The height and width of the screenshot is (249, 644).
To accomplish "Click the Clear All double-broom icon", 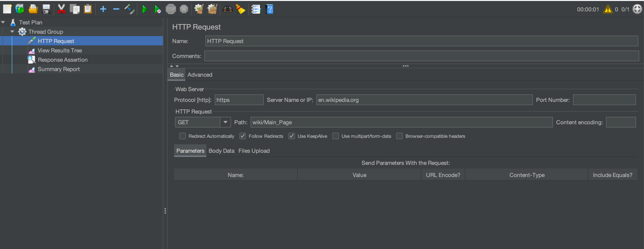I will pyautogui.click(x=212, y=9).
